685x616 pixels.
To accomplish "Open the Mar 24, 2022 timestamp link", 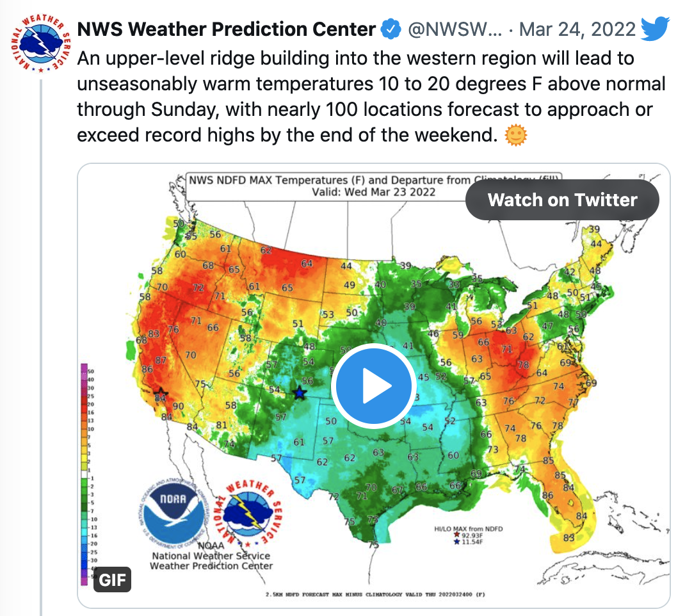I will [x=577, y=29].
